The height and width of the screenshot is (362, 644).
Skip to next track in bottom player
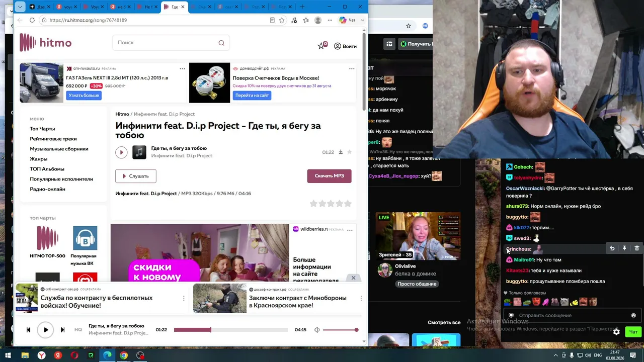(62, 330)
